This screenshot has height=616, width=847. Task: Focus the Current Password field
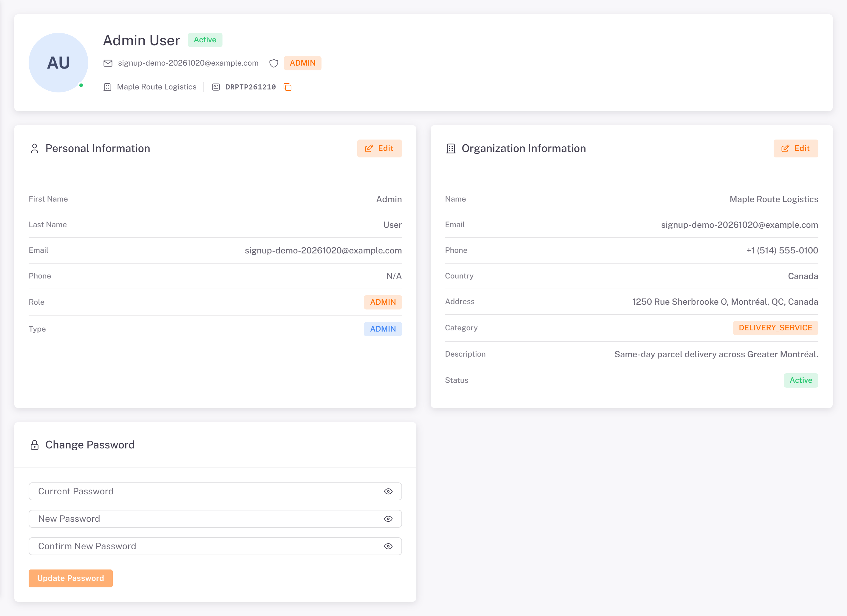click(215, 491)
